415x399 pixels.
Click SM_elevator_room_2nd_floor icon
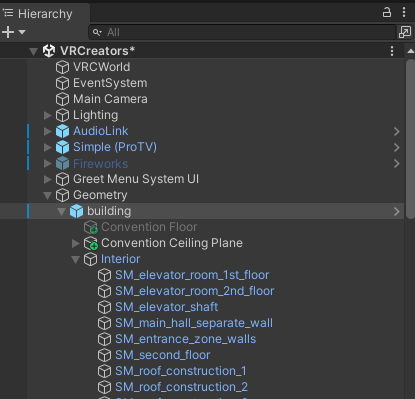(x=104, y=291)
